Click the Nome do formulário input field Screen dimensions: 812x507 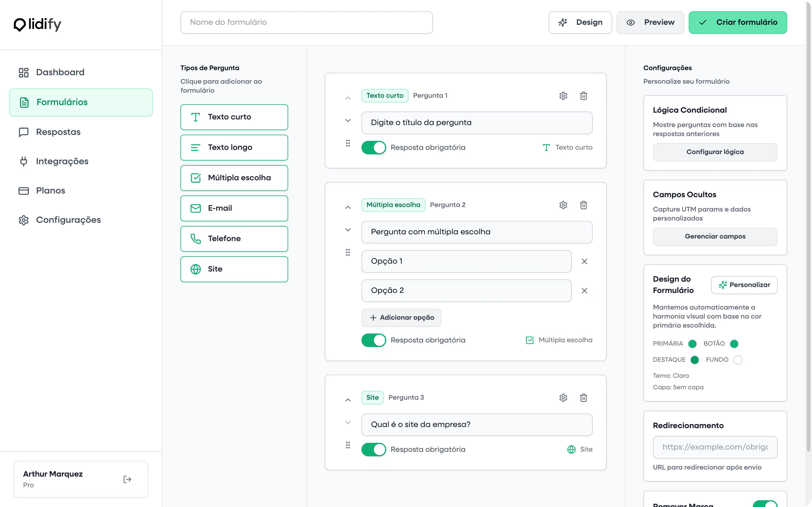(x=306, y=23)
